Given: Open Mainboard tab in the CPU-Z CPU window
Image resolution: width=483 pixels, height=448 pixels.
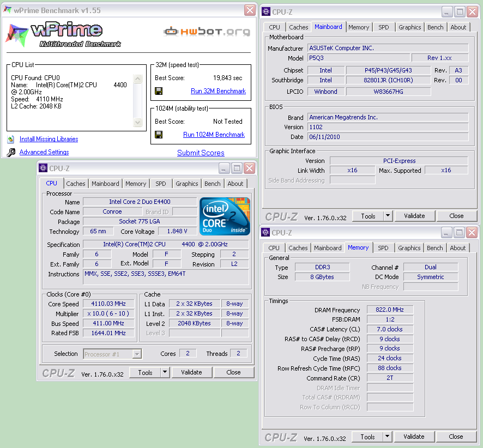Looking at the screenshot, I should (105, 184).
